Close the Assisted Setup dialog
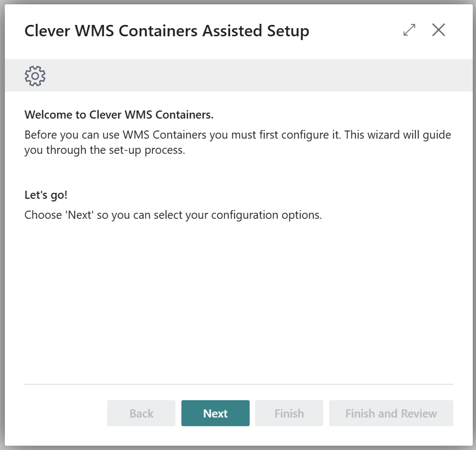 tap(439, 30)
